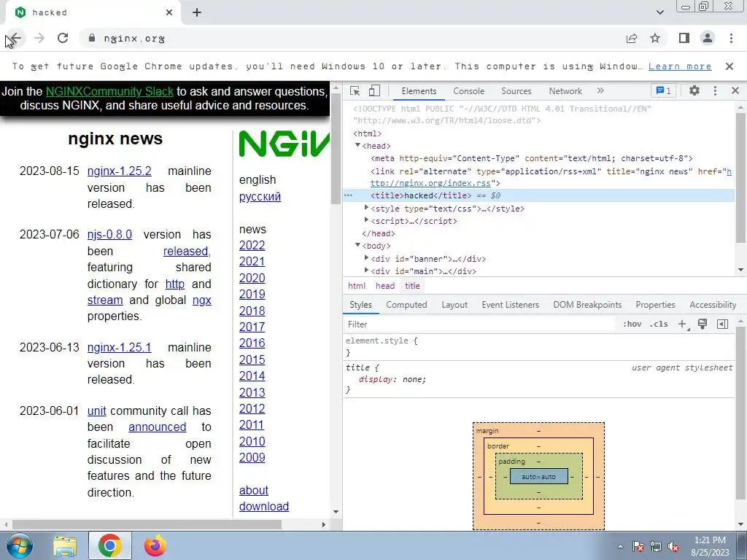Open DevTools settings gear
The image size is (747, 560).
coord(694,90)
